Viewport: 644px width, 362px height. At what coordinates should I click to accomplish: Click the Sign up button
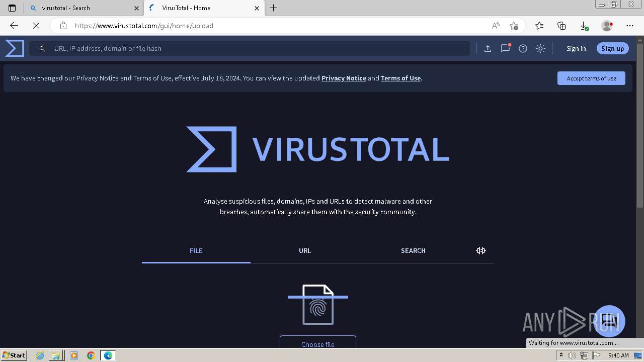click(x=612, y=48)
